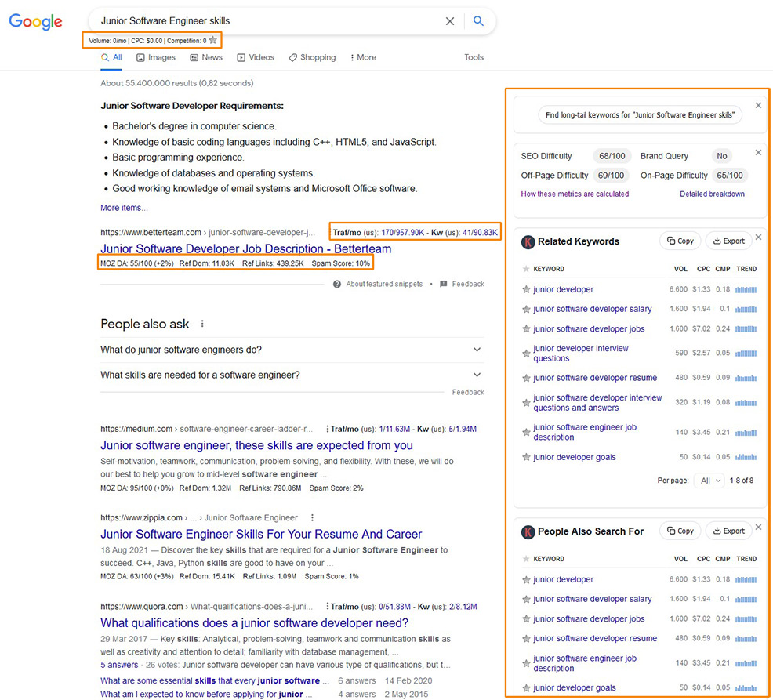Star junior software developer jobs in Related Keywords

tap(526, 328)
